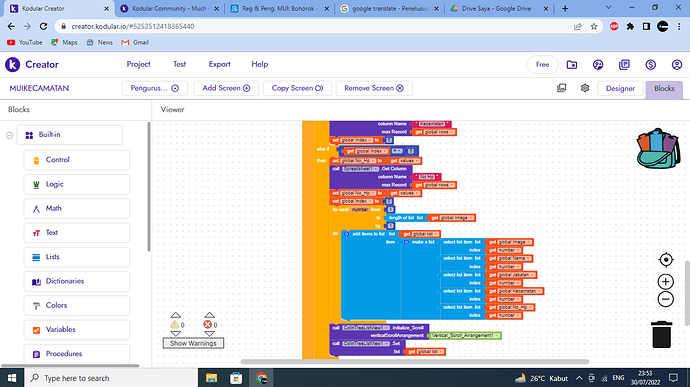690x387 pixels.
Task: Select the Colors block category
Action: tap(77, 305)
